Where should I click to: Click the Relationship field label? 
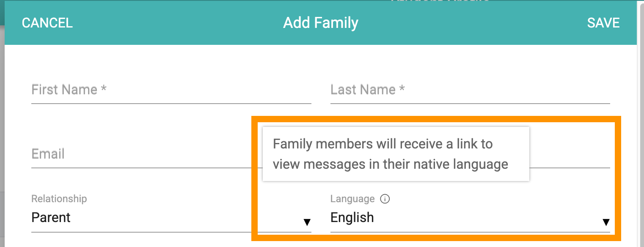59,199
